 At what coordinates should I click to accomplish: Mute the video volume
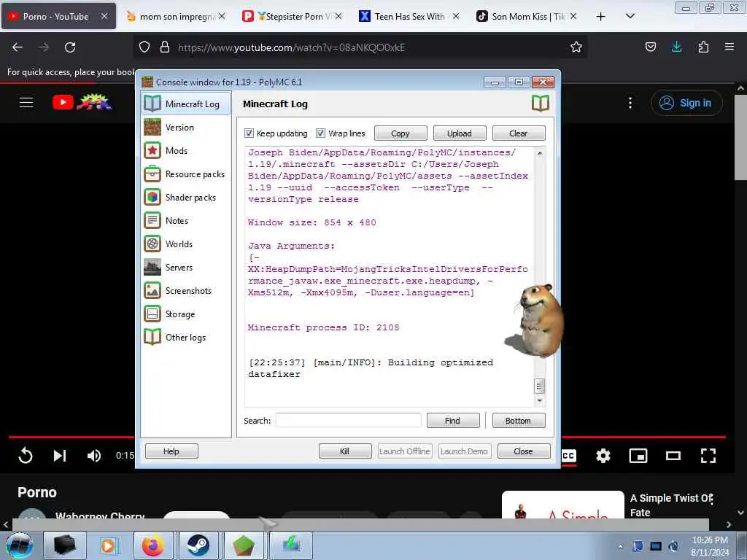tap(94, 456)
